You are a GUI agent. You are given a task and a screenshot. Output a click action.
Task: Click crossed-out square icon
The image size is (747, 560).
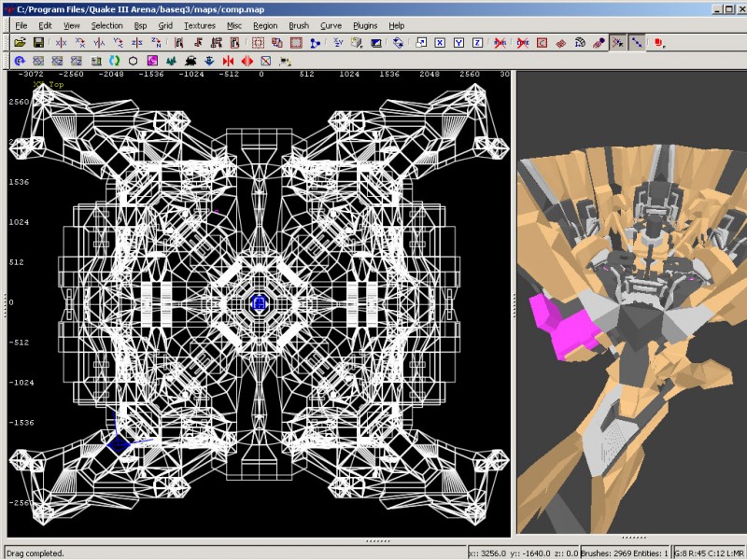click(x=266, y=61)
